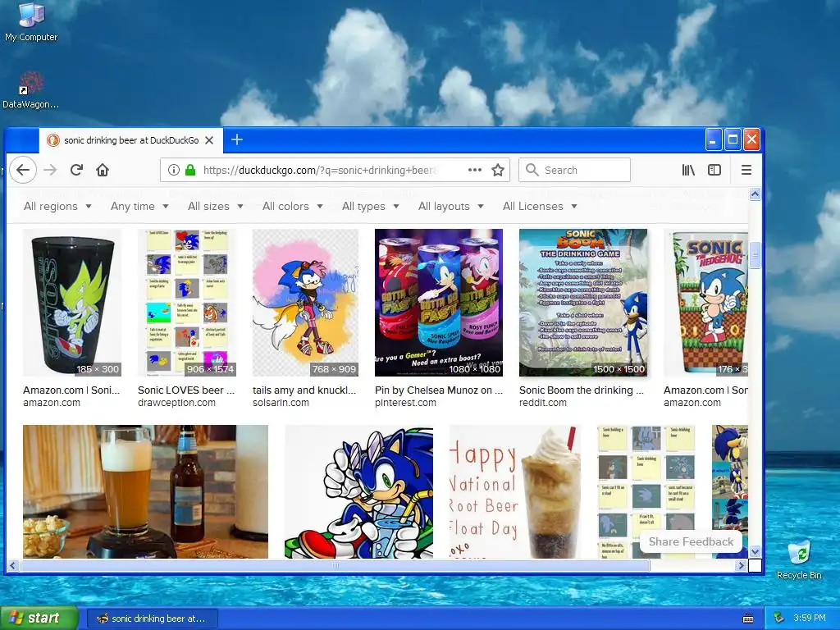This screenshot has width=840, height=630.
Task: Open page actions three-dot menu
Action: pyautogui.click(x=475, y=170)
